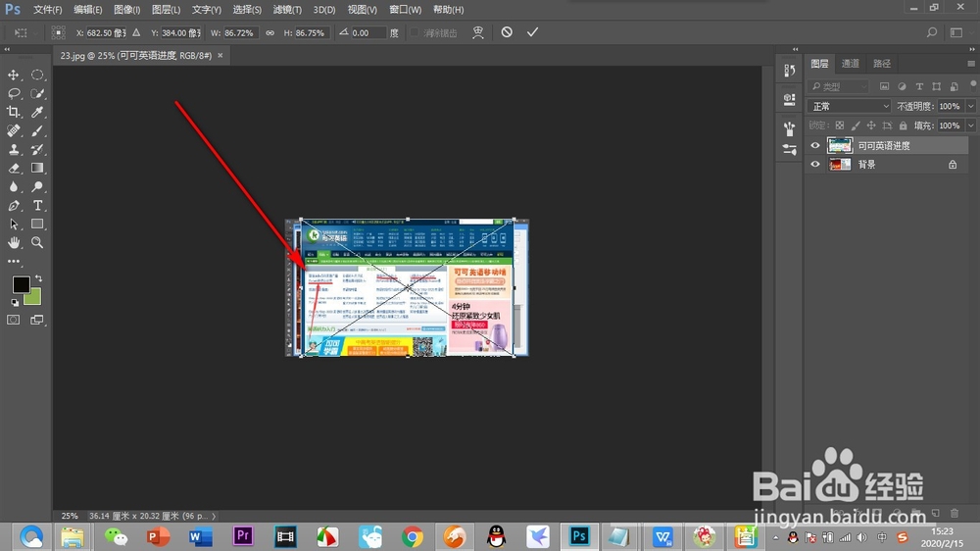Image resolution: width=980 pixels, height=551 pixels.
Task: Open the 滤镜(T) menu
Action: click(287, 10)
